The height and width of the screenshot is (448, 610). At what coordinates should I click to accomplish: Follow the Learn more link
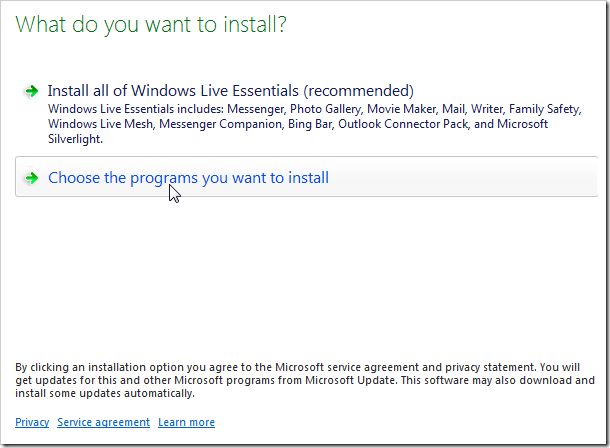(186, 423)
